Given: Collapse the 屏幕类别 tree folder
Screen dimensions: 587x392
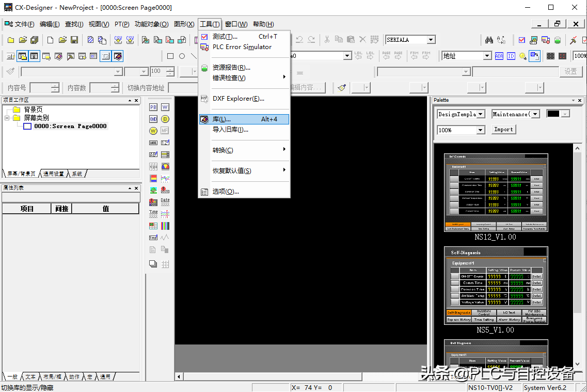Looking at the screenshot, I should click(8, 118).
